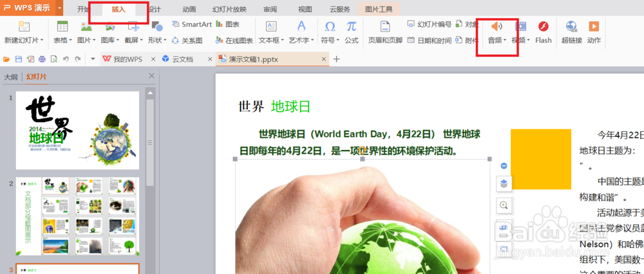Switch to the 幻灯片放映 Slide Show tab
The width and height of the screenshot is (644, 274).
[230, 9]
